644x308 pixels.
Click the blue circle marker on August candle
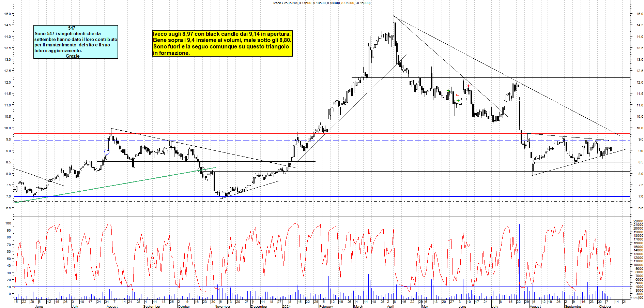click(x=107, y=152)
